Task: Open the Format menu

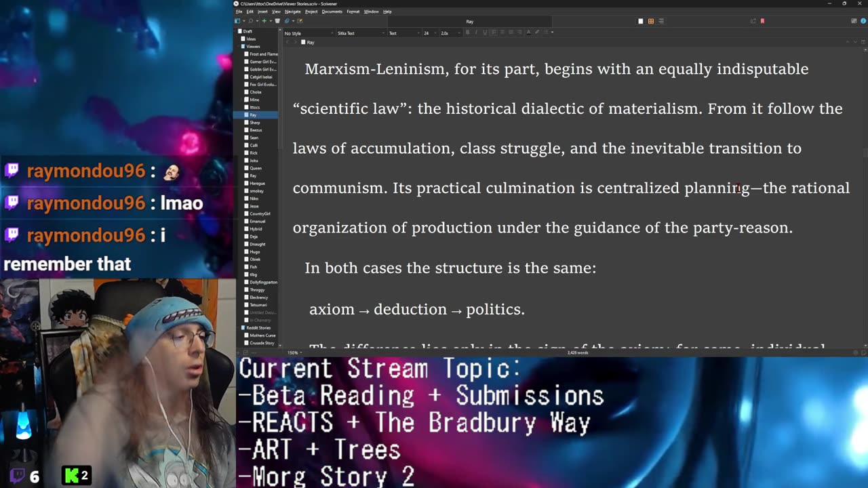Action: (353, 12)
